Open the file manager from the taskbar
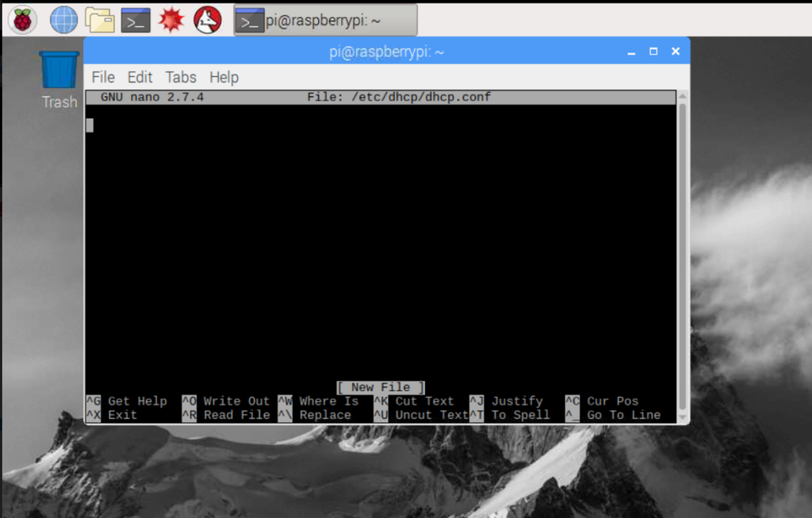This screenshot has height=518, width=812. [98, 19]
